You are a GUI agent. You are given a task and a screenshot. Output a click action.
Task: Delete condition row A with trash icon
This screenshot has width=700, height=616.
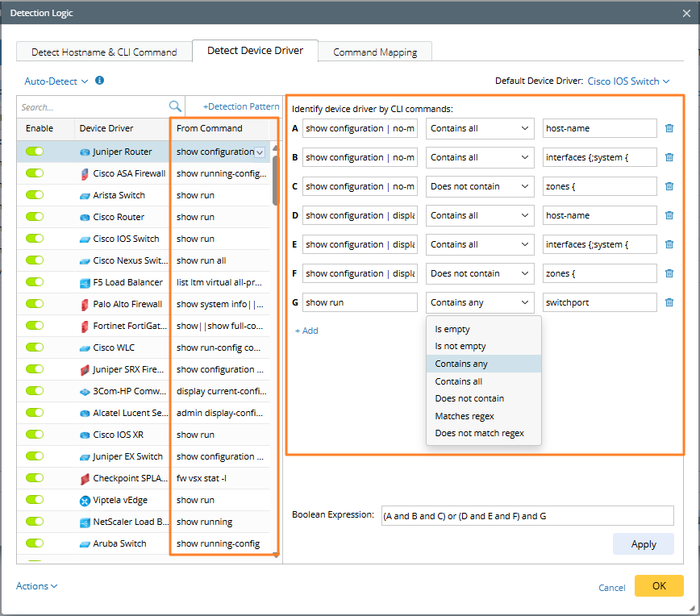pyautogui.click(x=669, y=128)
